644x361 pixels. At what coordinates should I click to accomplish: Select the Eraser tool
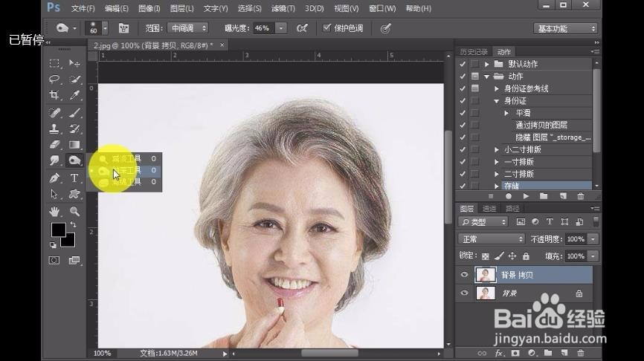pos(54,144)
